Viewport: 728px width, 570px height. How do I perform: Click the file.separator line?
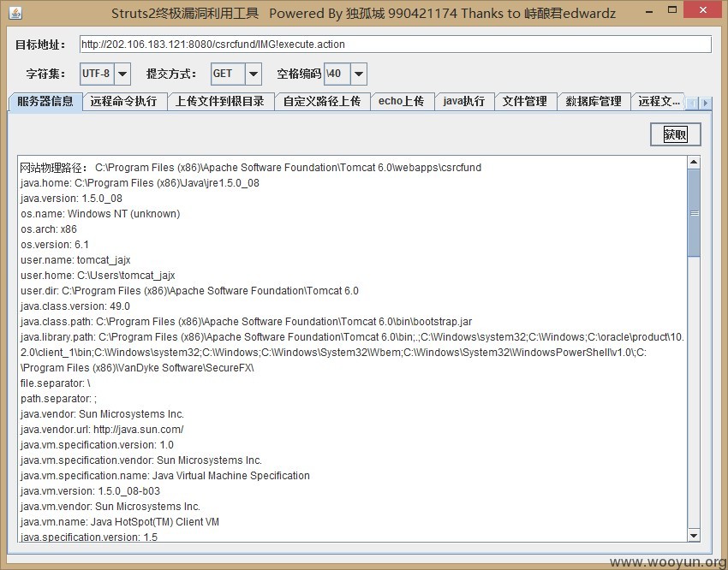click(56, 383)
